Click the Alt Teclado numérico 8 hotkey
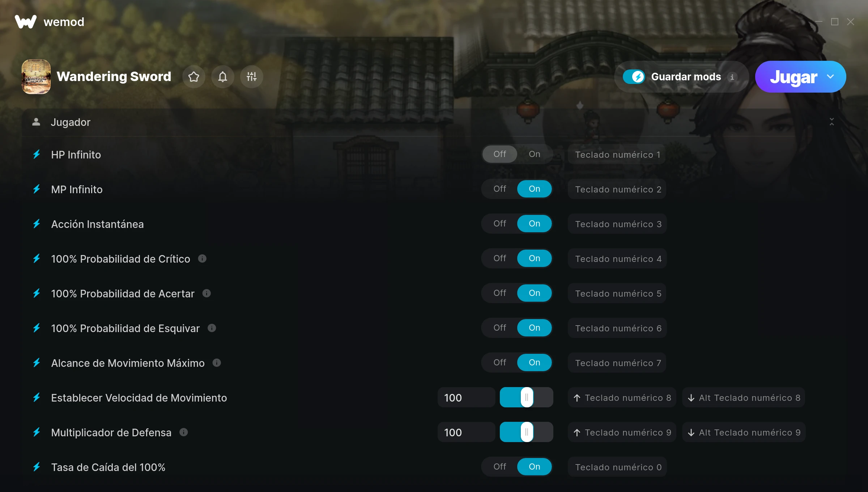Viewport: 868px width, 492px height. [x=744, y=398]
